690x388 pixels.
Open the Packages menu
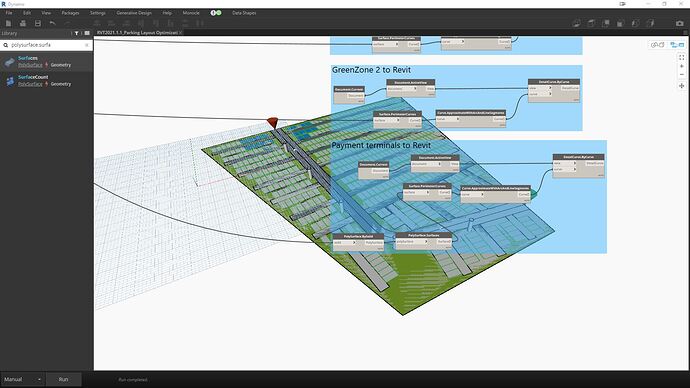(70, 13)
